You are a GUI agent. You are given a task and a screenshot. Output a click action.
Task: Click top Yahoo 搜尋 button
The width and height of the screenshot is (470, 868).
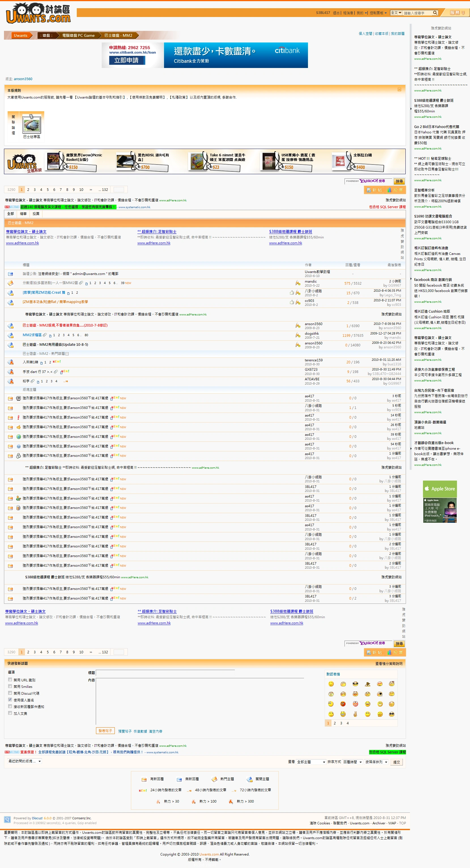click(399, 181)
